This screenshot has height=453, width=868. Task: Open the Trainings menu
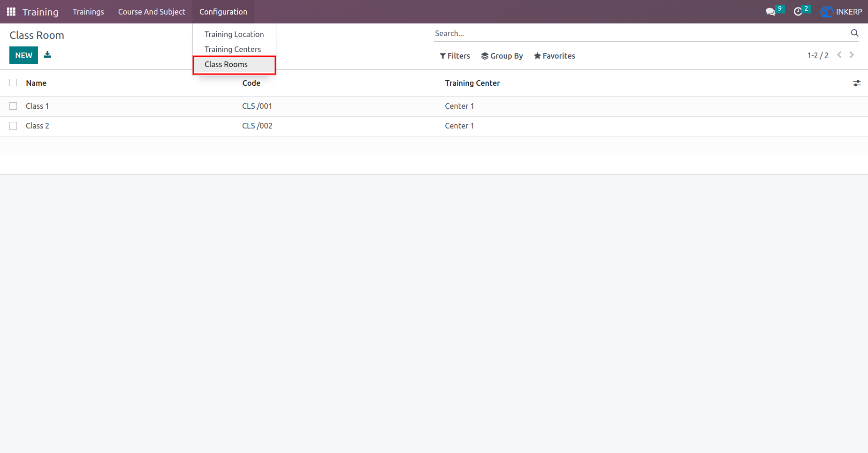[x=88, y=12]
